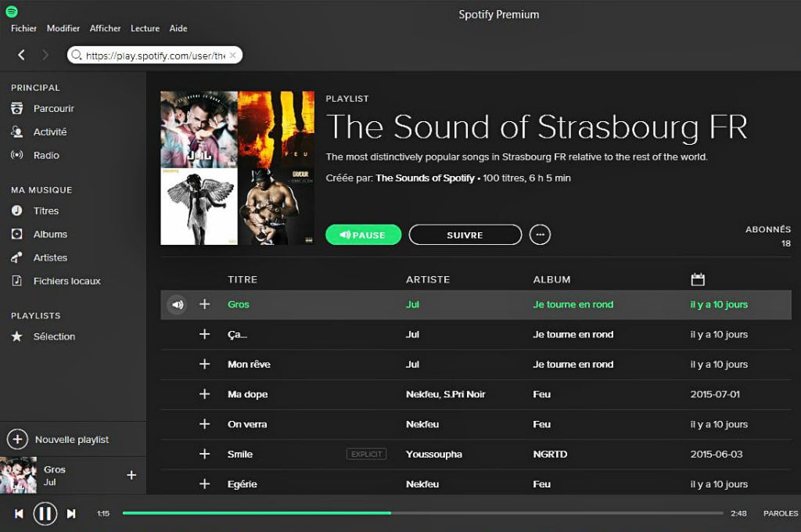
Task: Sort tracks by the TITRE column header
Action: pyautogui.click(x=242, y=279)
